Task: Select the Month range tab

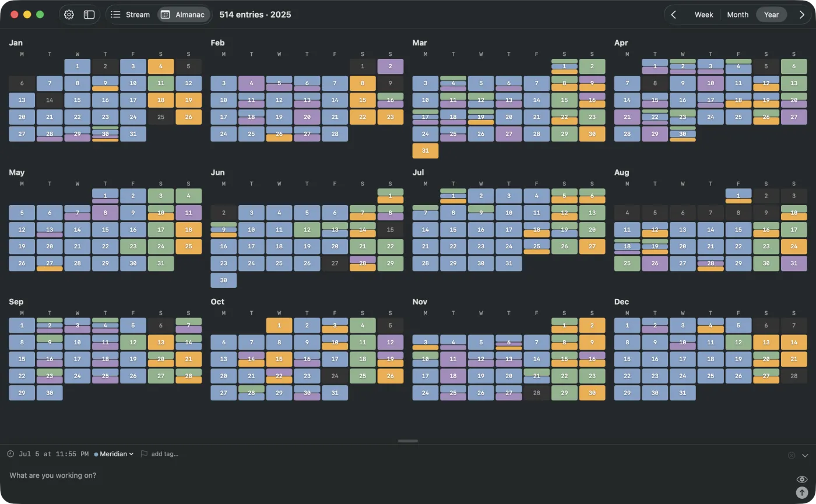Action: tap(737, 15)
